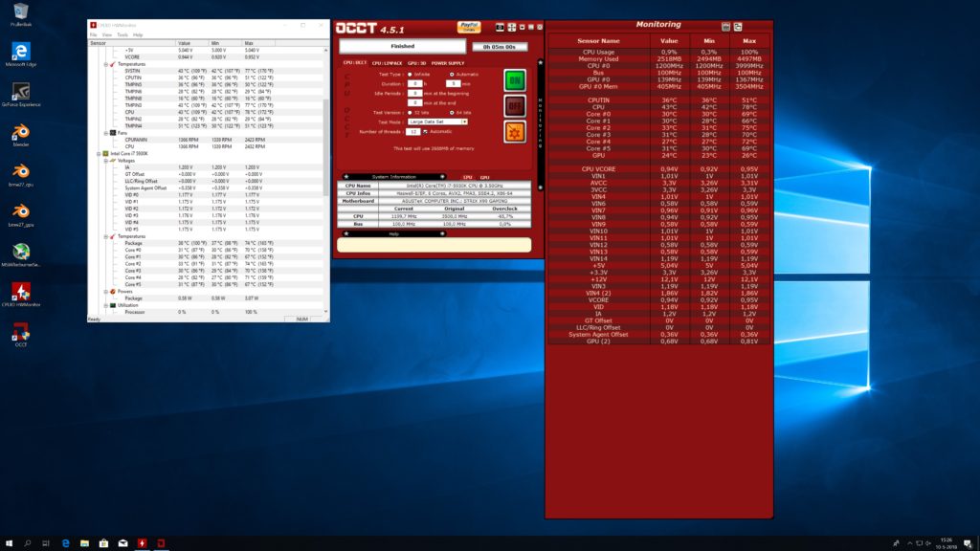Open the bmw27_gpu desktop shortcut
This screenshot has width=980, height=551.
(21, 215)
